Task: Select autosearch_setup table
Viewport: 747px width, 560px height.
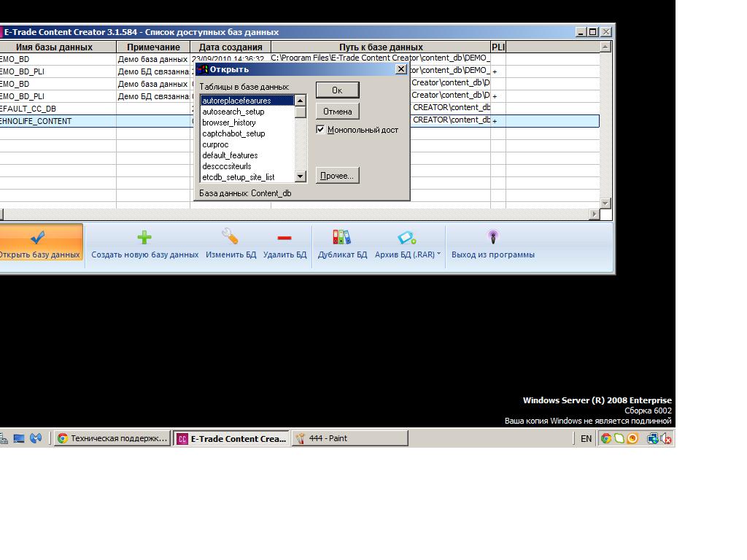Action: pos(247,112)
